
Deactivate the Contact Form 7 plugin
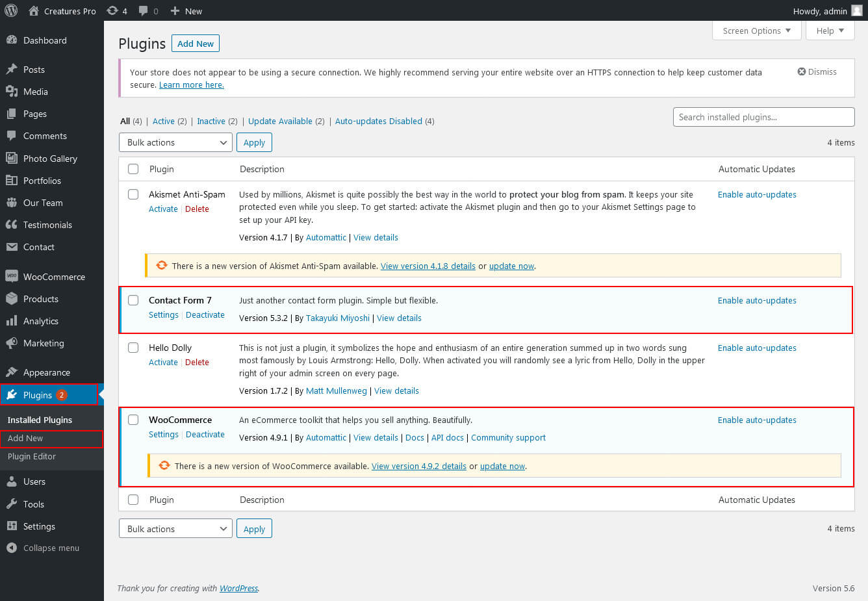[x=205, y=314]
